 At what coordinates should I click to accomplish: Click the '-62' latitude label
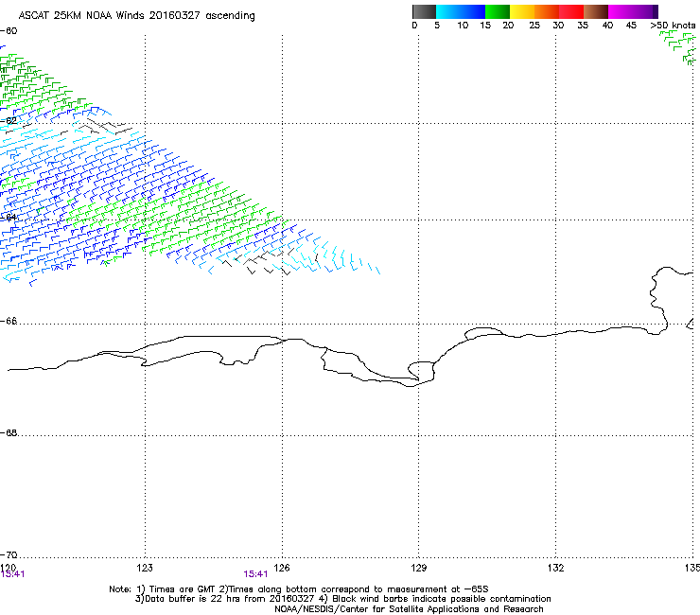click(9, 120)
